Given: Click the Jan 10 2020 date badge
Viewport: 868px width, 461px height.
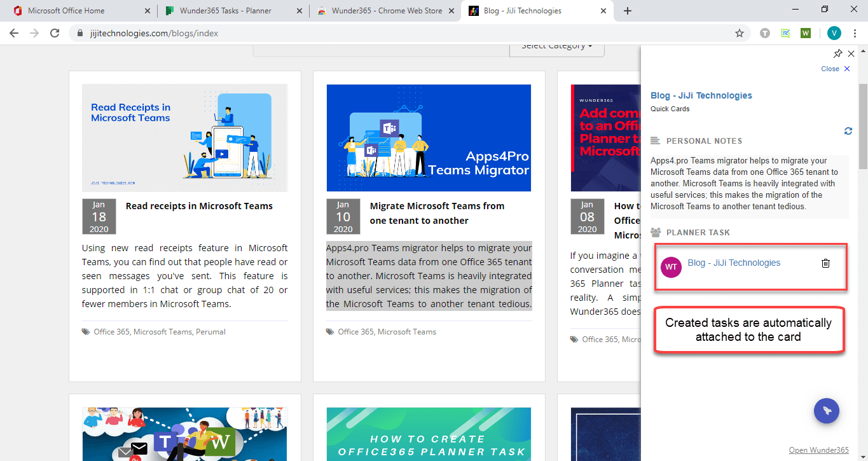Looking at the screenshot, I should click(x=343, y=217).
